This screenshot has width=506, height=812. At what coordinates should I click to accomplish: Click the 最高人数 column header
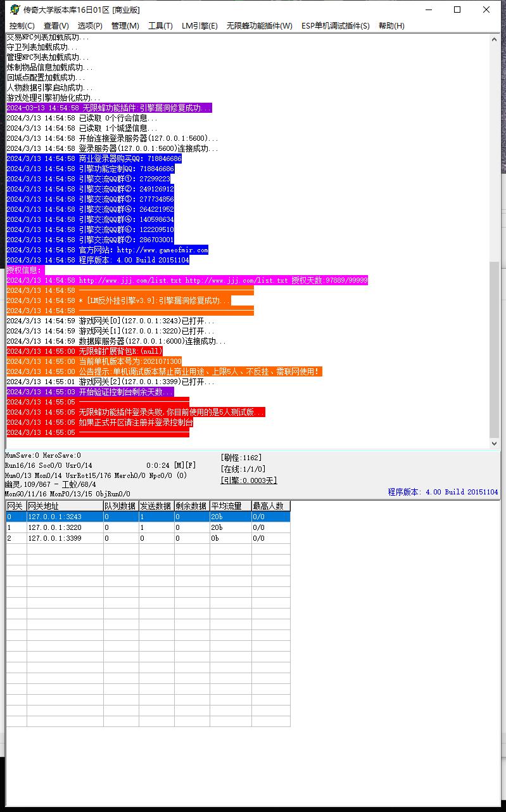click(x=270, y=506)
